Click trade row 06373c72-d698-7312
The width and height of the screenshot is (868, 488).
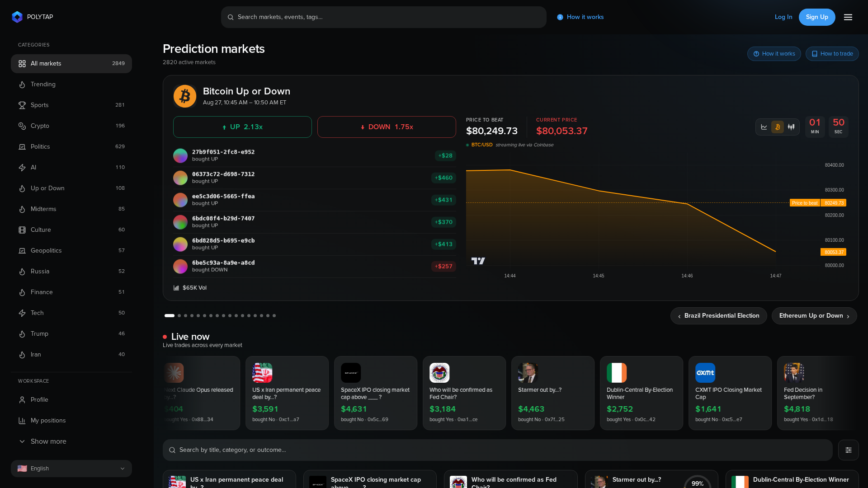(x=315, y=178)
